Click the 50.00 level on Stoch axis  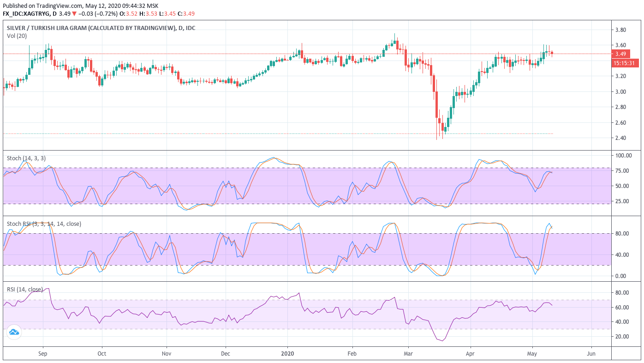(622, 186)
